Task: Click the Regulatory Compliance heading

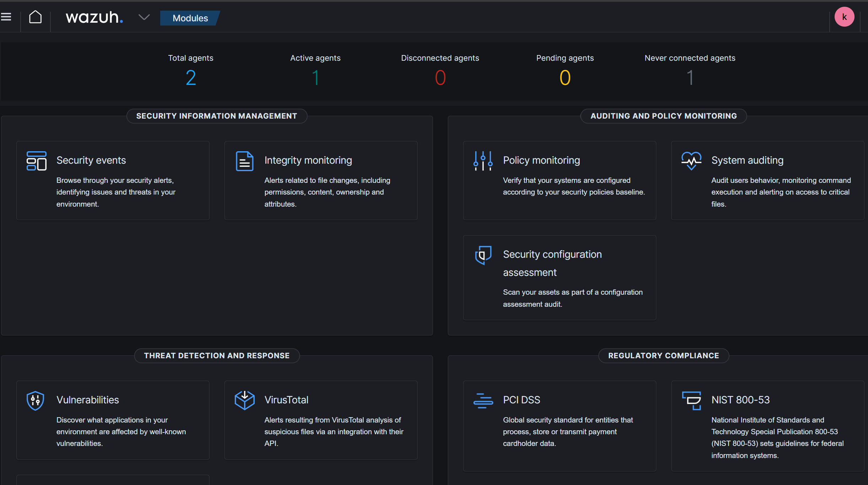Action: tap(663, 356)
